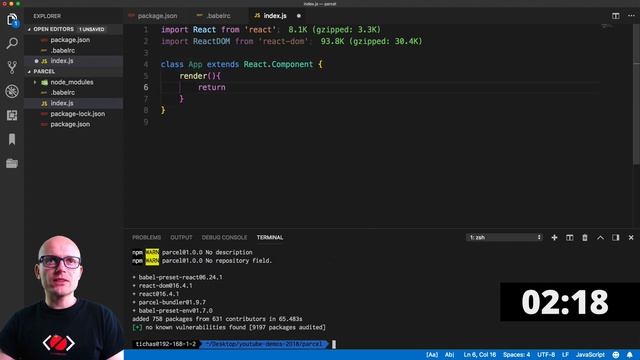This screenshot has width=640, height=360.
Task: Select the index.js editor tab
Action: point(275,16)
